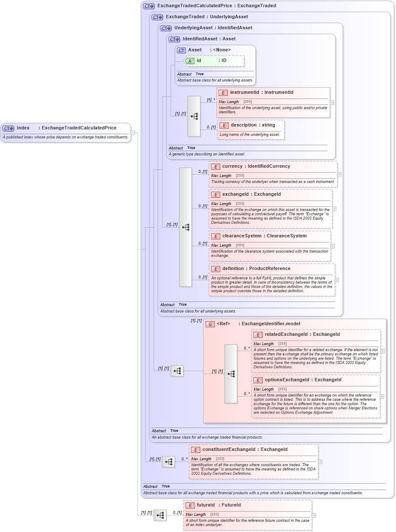Select the description : string element

point(251,129)
